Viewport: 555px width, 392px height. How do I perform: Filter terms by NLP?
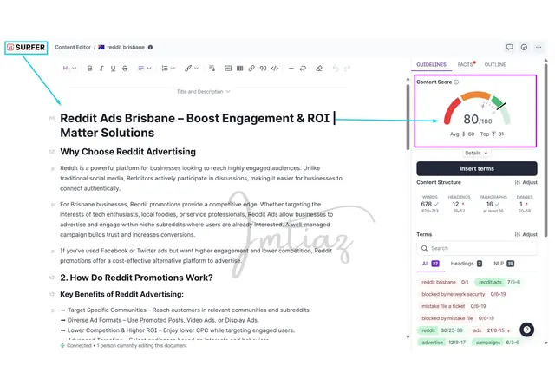(504, 264)
